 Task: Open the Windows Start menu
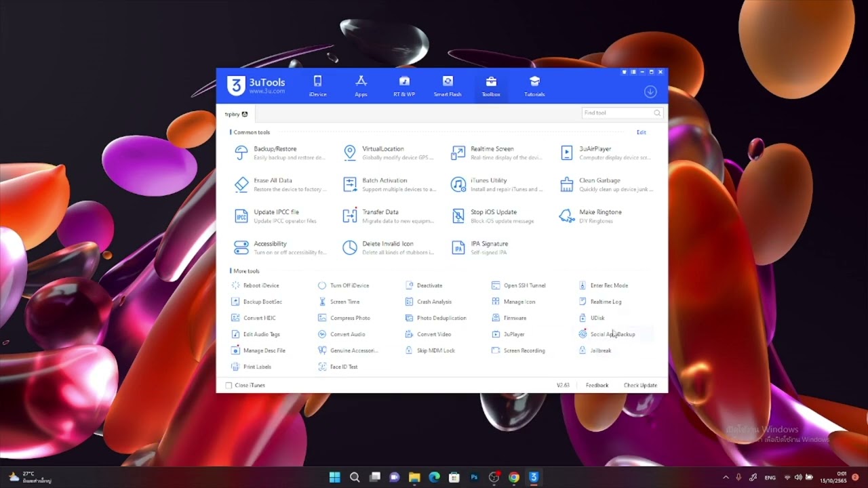[x=334, y=477]
